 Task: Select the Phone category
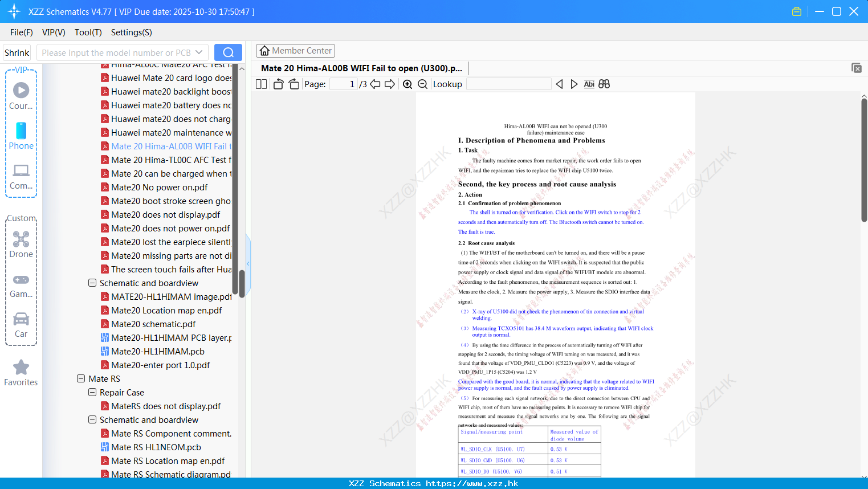click(21, 136)
